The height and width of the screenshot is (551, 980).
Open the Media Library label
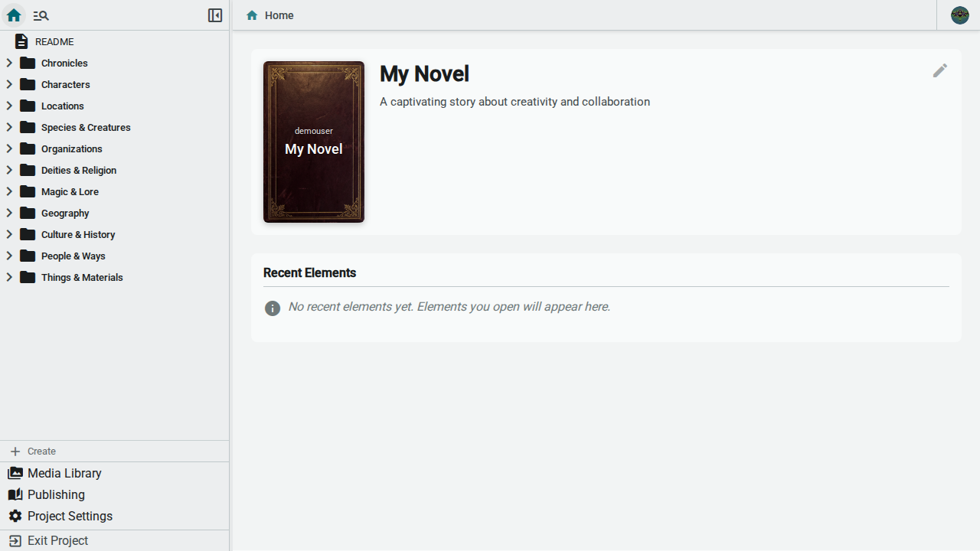pos(64,473)
